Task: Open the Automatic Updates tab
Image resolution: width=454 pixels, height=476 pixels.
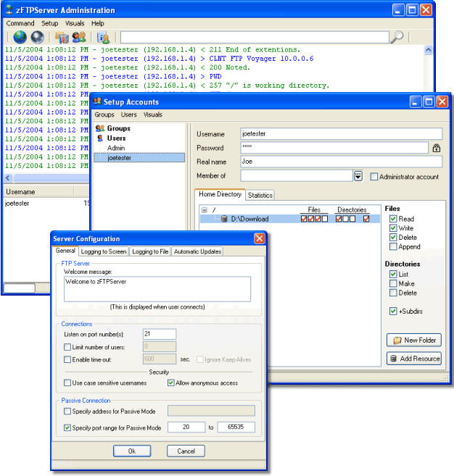Action: [x=197, y=251]
